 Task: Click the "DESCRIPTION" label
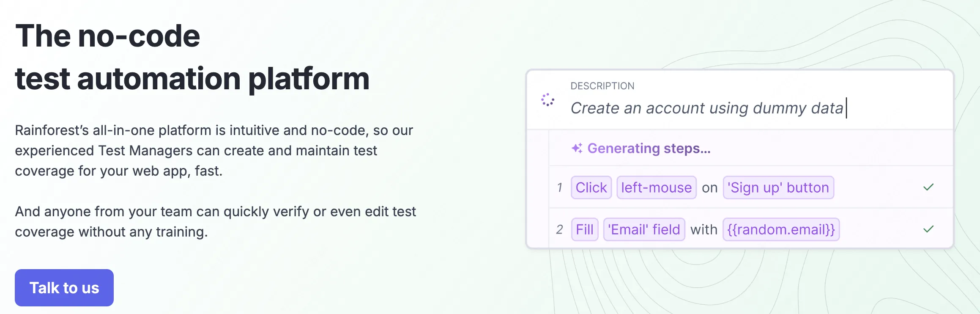pyautogui.click(x=602, y=86)
